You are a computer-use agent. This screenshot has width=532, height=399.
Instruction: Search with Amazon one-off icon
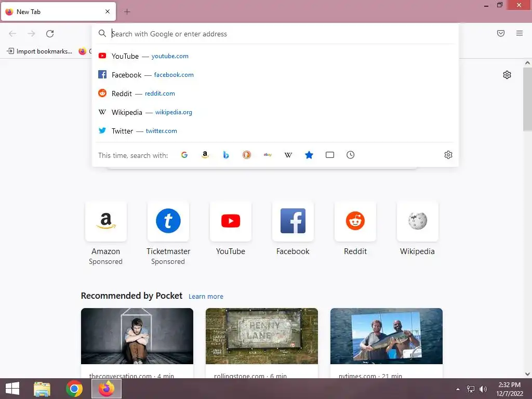205,155
